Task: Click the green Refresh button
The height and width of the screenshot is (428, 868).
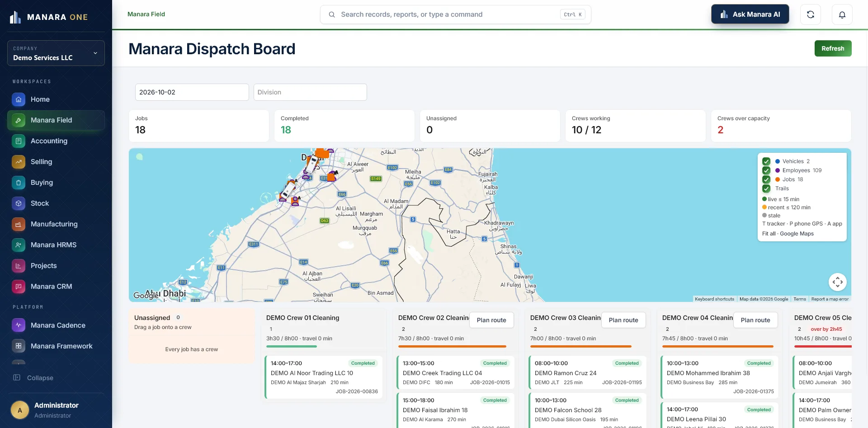Action: [x=833, y=48]
